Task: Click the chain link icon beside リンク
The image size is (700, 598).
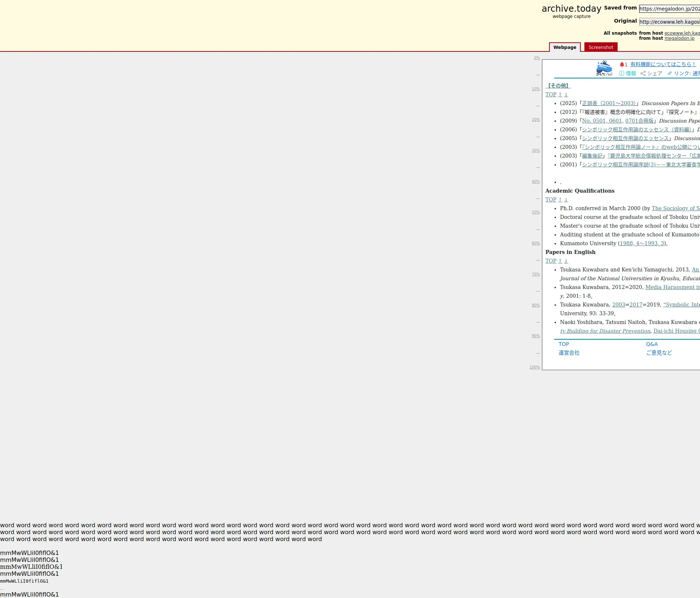Action: [670, 73]
